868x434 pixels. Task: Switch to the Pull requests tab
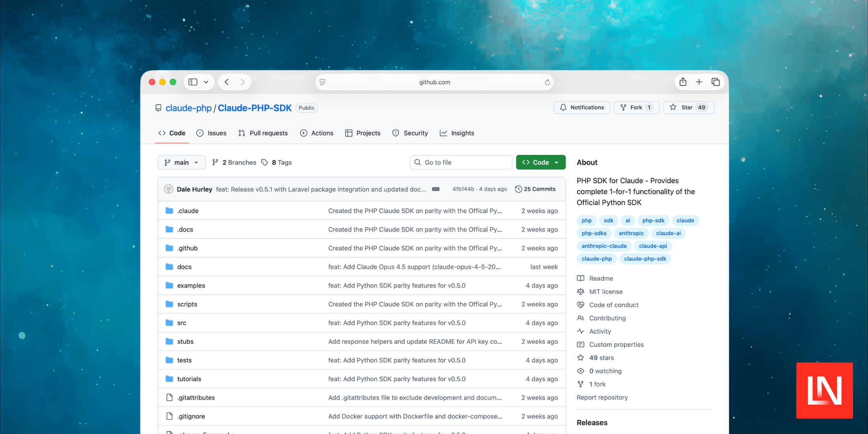263,133
